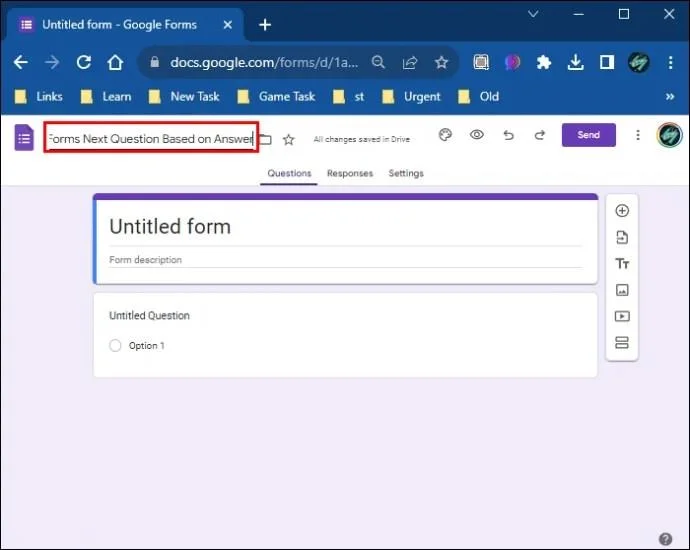Redo the last form change
The height and width of the screenshot is (550, 690).
pos(540,135)
